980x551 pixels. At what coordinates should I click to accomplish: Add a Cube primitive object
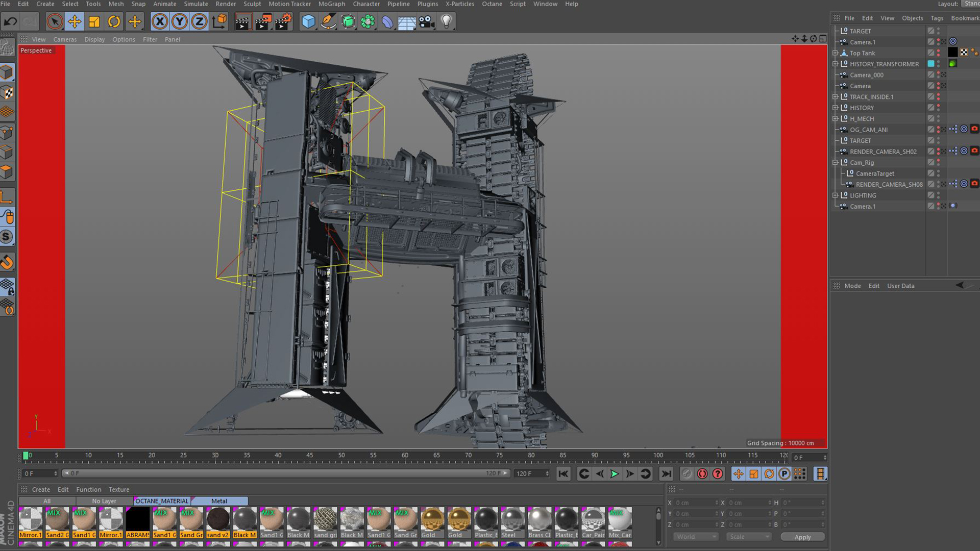tap(308, 21)
